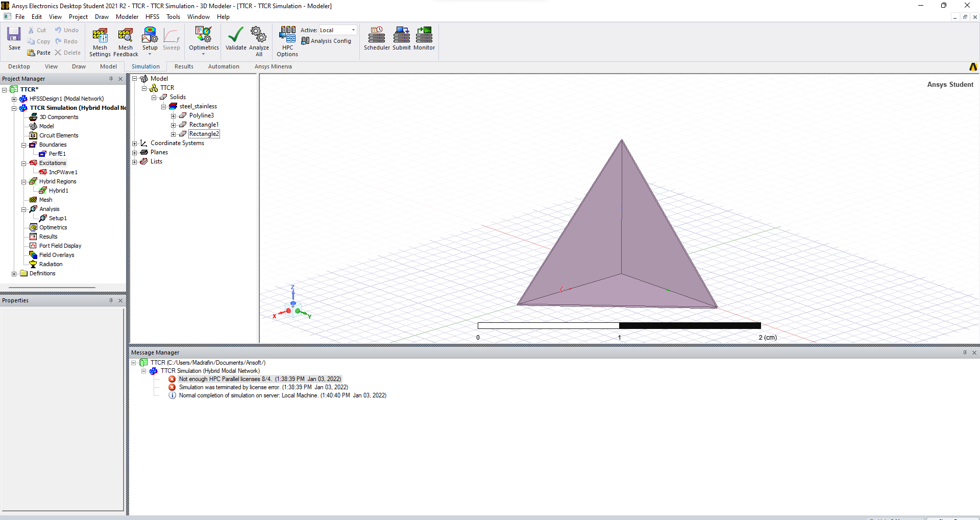Select Rectangle1 in model tree
Viewport: 980px width, 520px height.
[204, 125]
